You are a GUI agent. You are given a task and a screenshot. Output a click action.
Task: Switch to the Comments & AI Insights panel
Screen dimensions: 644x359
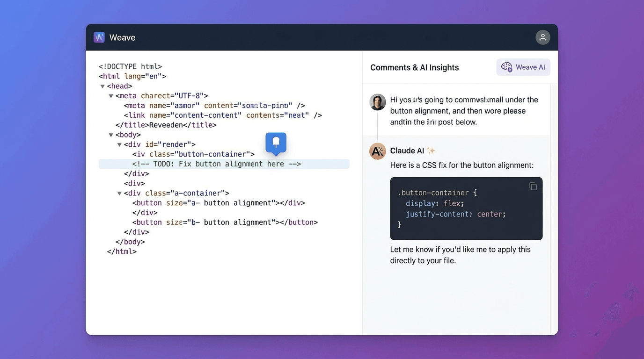[414, 67]
